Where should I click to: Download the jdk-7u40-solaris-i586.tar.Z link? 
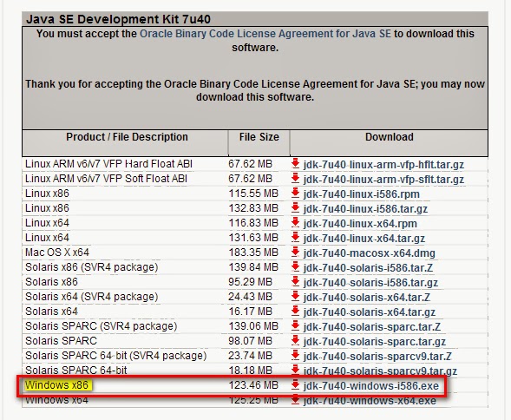click(368, 268)
